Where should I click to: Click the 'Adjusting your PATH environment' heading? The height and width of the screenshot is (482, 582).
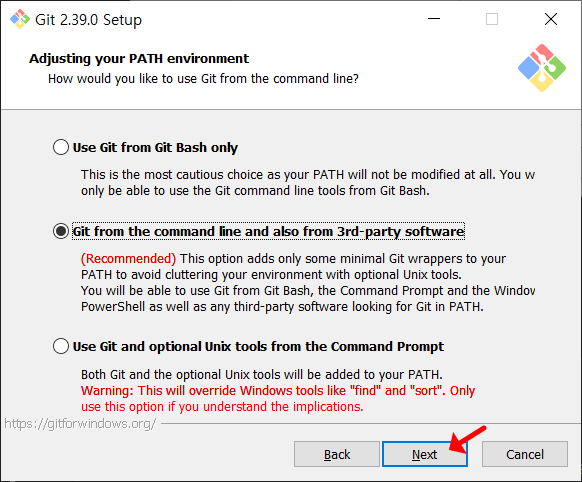tap(139, 59)
